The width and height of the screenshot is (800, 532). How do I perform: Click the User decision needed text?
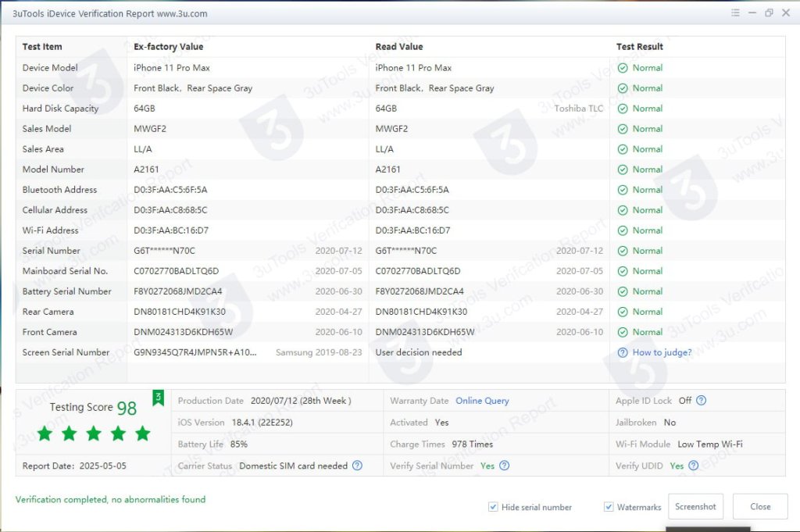[419, 352]
